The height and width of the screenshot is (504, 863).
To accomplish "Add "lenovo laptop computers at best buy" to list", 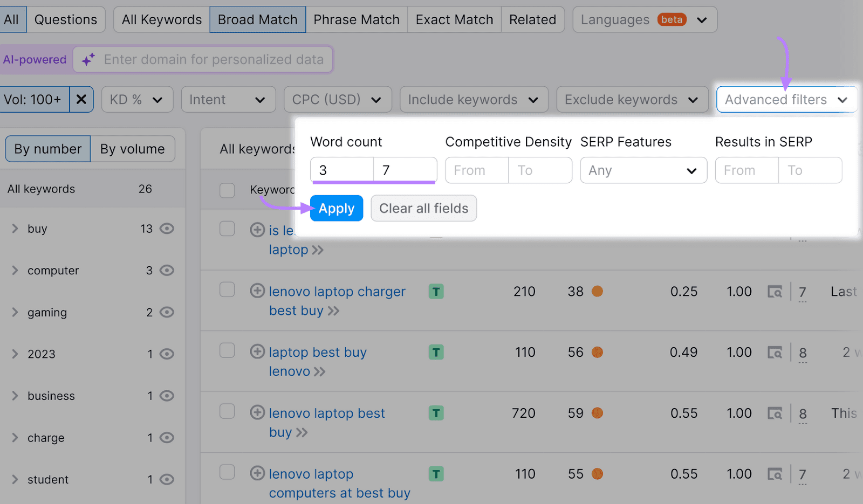I will (257, 473).
